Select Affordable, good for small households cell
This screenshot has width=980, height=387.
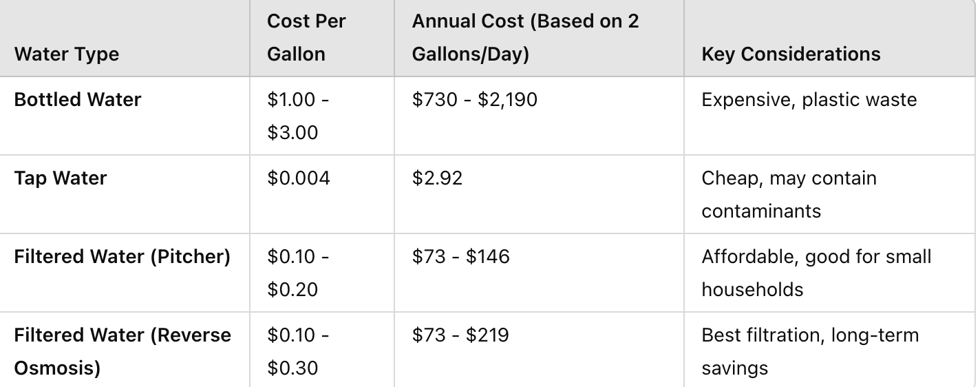pyautogui.click(x=816, y=273)
